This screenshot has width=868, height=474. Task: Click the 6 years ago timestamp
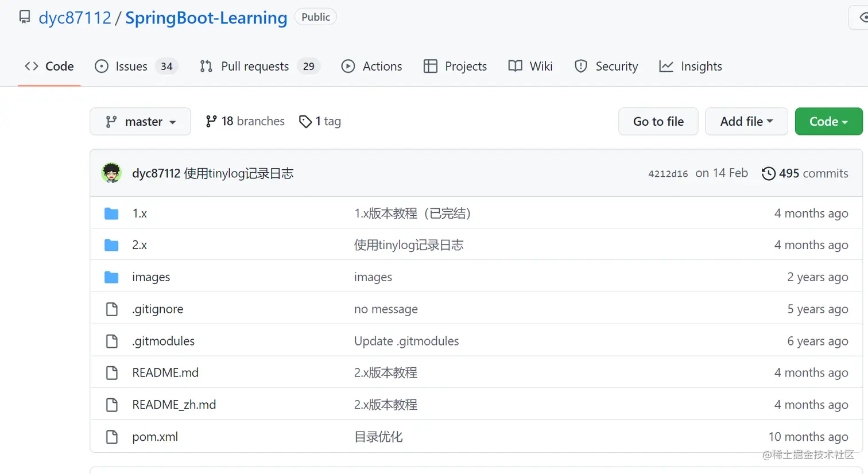817,341
